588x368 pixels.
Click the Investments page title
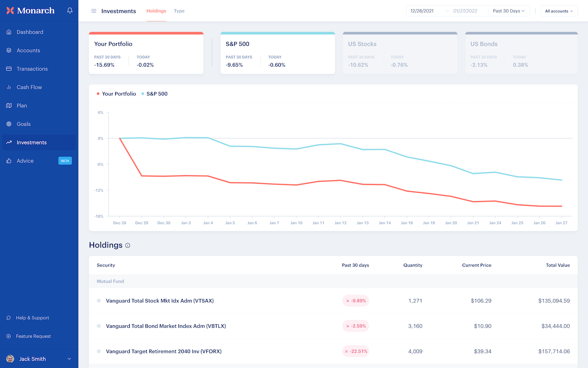pyautogui.click(x=119, y=11)
